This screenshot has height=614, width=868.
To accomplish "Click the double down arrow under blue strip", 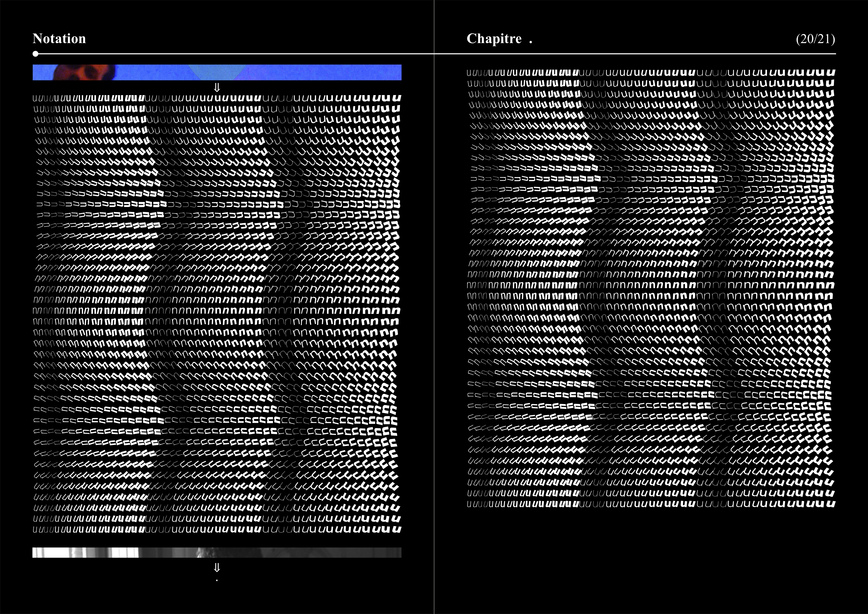I will pyautogui.click(x=217, y=88).
